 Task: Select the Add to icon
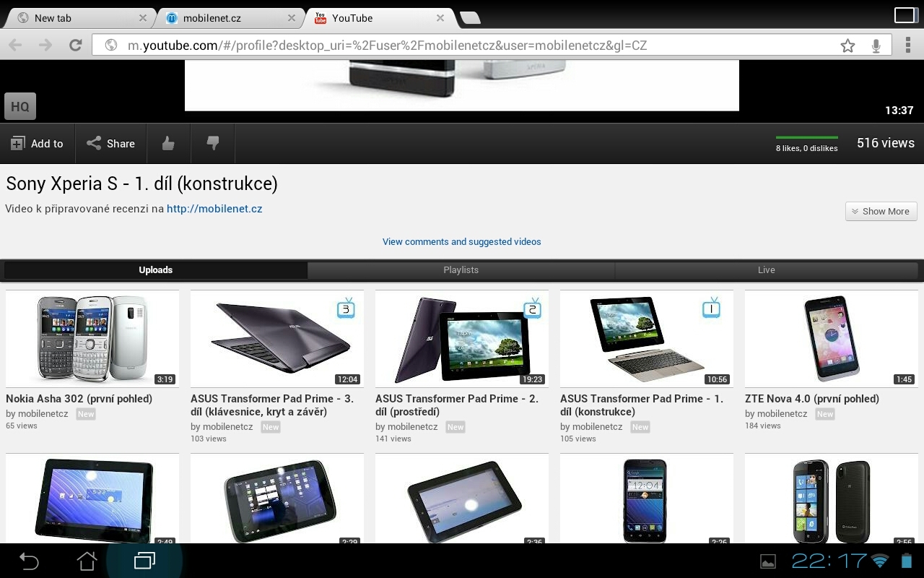click(x=38, y=143)
